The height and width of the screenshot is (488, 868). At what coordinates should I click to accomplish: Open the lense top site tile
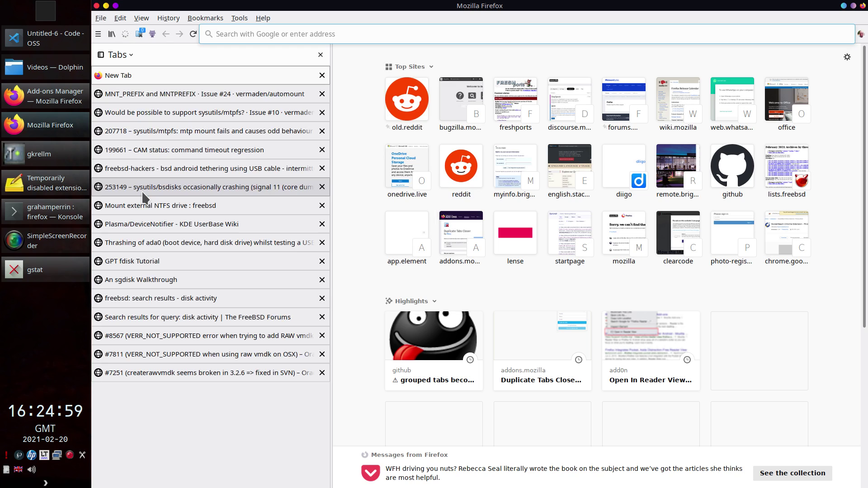(515, 238)
